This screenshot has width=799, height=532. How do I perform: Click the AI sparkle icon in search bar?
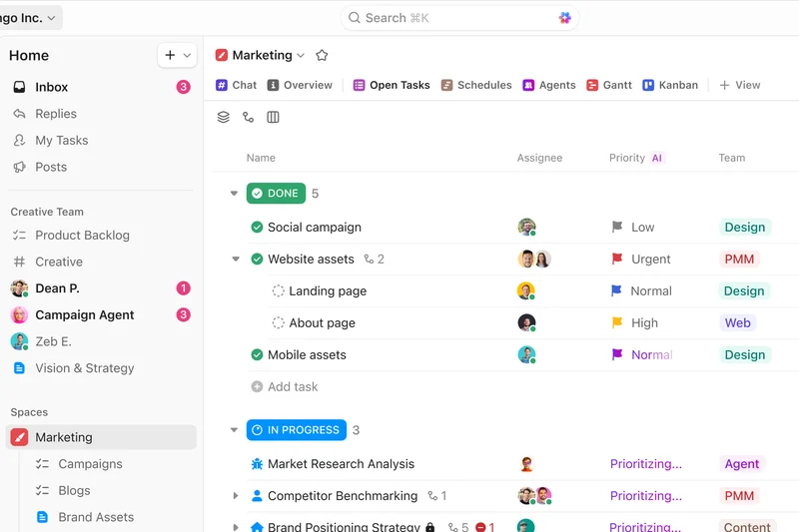click(x=565, y=18)
